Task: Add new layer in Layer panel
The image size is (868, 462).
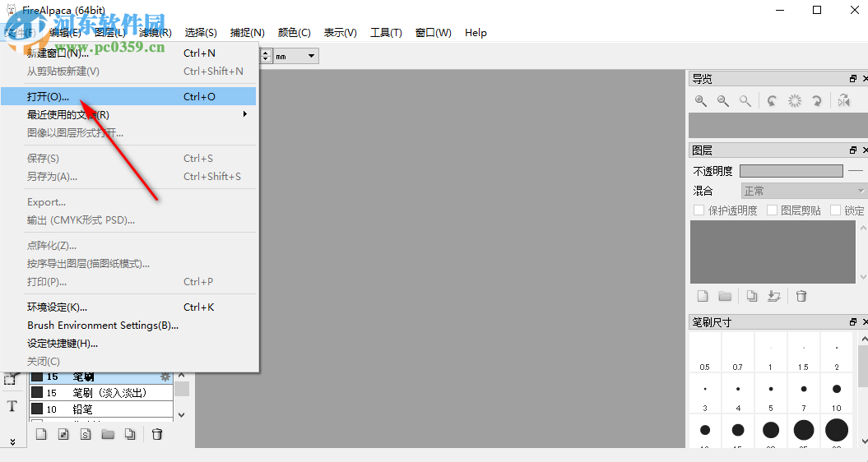Action: tap(703, 296)
